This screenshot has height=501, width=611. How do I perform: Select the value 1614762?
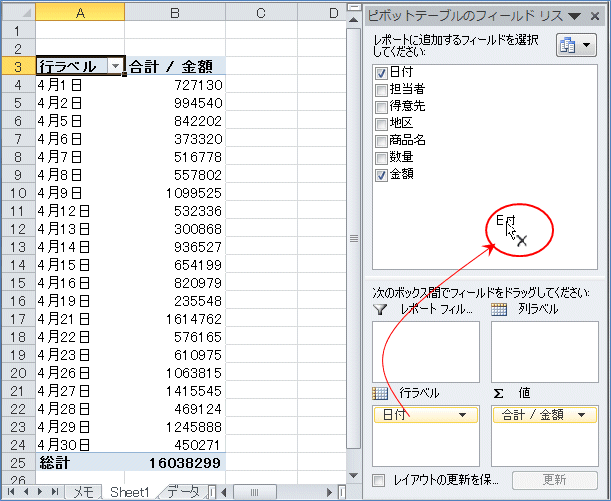point(175,319)
